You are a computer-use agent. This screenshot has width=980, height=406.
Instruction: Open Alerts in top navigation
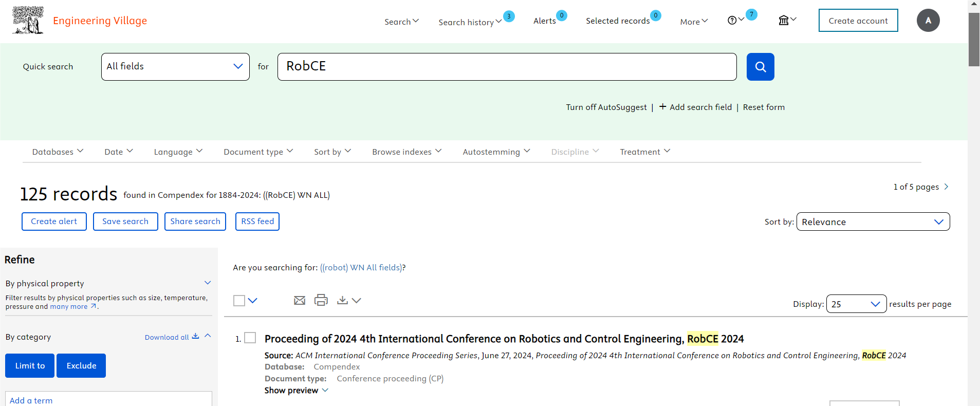click(x=545, y=21)
